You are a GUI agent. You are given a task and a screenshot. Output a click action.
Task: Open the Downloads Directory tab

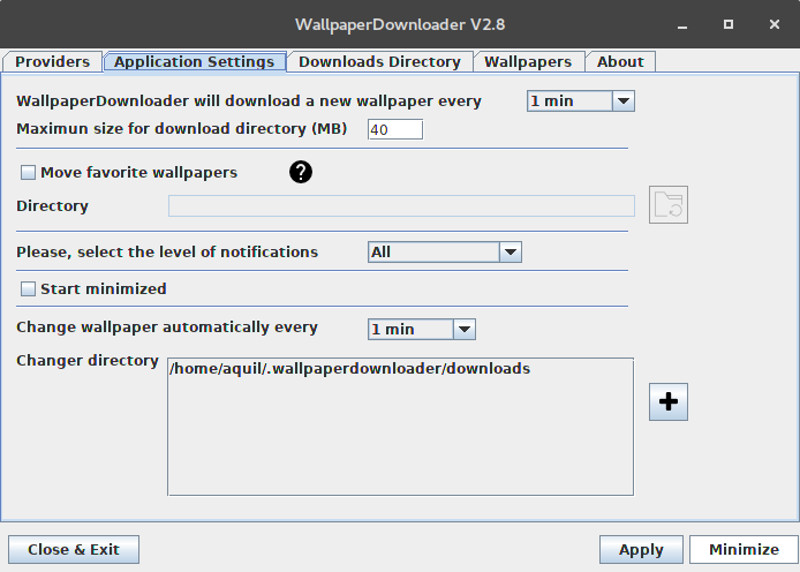(x=380, y=62)
